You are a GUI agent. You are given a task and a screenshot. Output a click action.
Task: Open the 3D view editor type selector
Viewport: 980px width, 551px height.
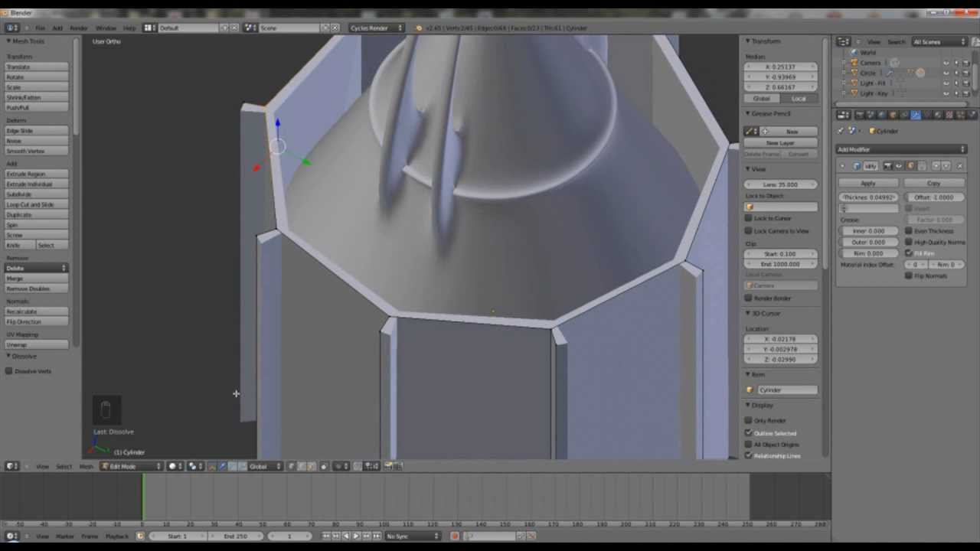[x=11, y=466]
